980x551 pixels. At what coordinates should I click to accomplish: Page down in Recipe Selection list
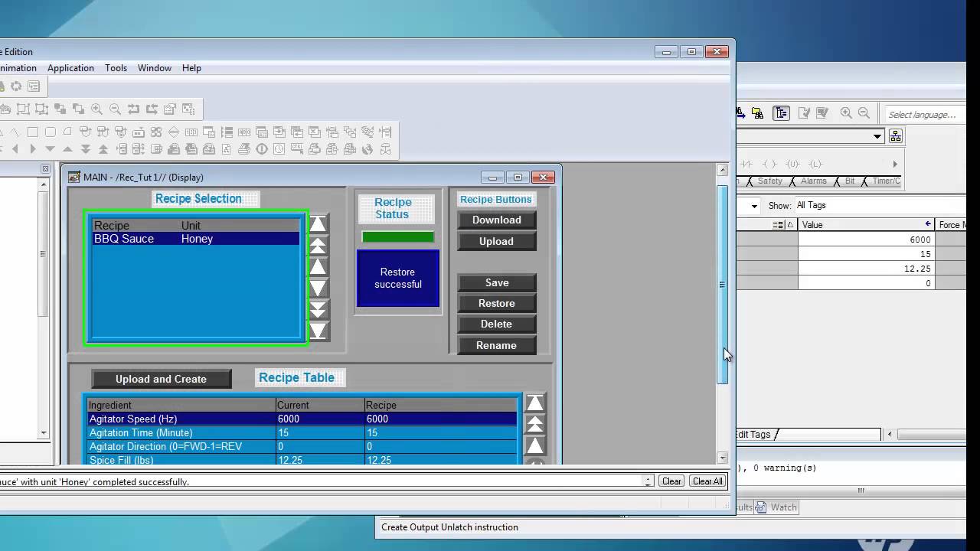point(318,309)
